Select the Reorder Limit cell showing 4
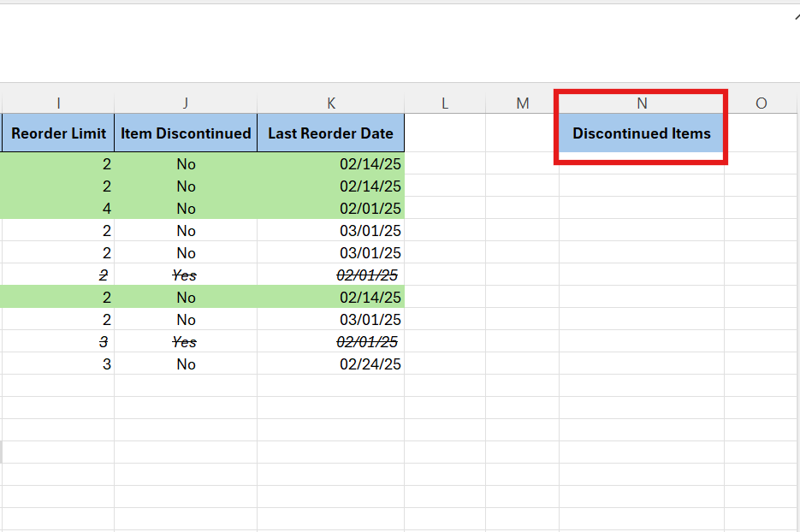The width and height of the screenshot is (800, 532). coord(58,208)
